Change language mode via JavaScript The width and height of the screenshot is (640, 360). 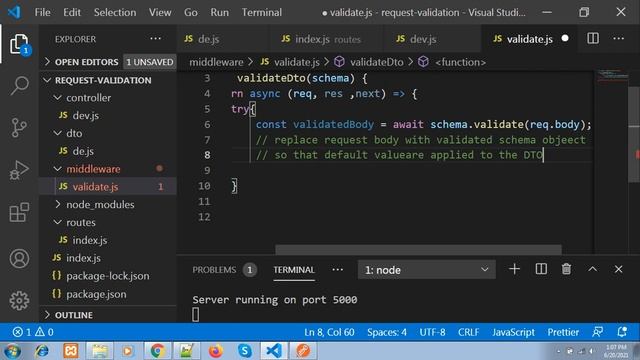click(513, 332)
